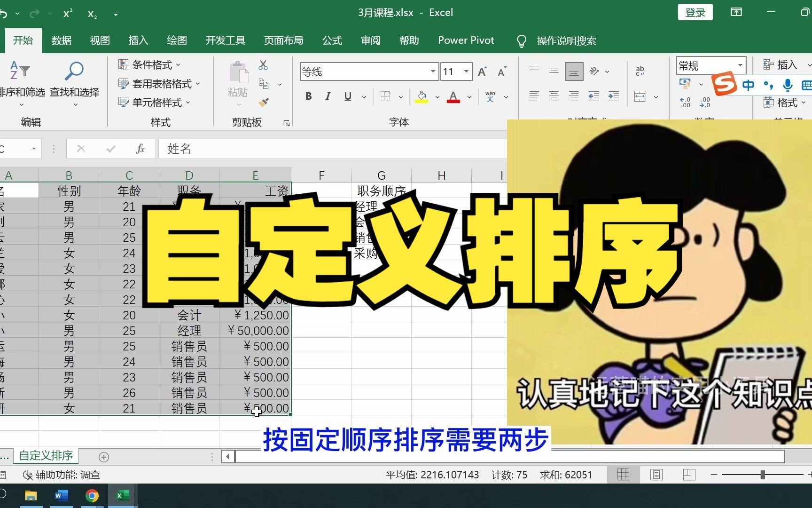Click the 登录 sign-in button
This screenshot has width=812, height=508.
click(x=695, y=12)
